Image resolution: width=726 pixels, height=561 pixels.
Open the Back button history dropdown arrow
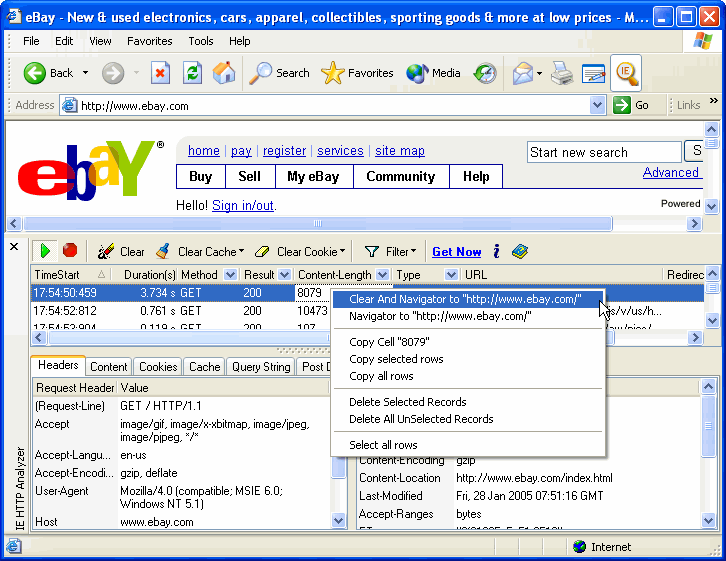tap(85, 73)
